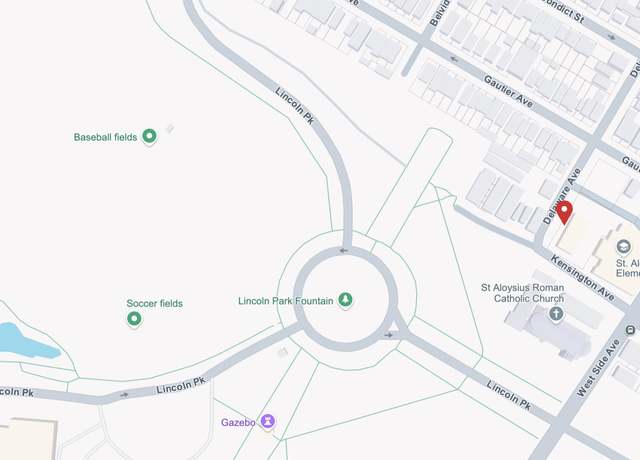Image resolution: width=640 pixels, height=460 pixels.
Task: Open the Lincoln Park Fountain label
Action: tap(286, 301)
